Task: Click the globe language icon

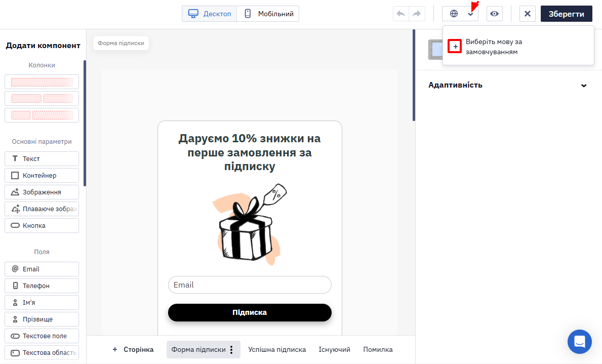Action: click(x=454, y=14)
